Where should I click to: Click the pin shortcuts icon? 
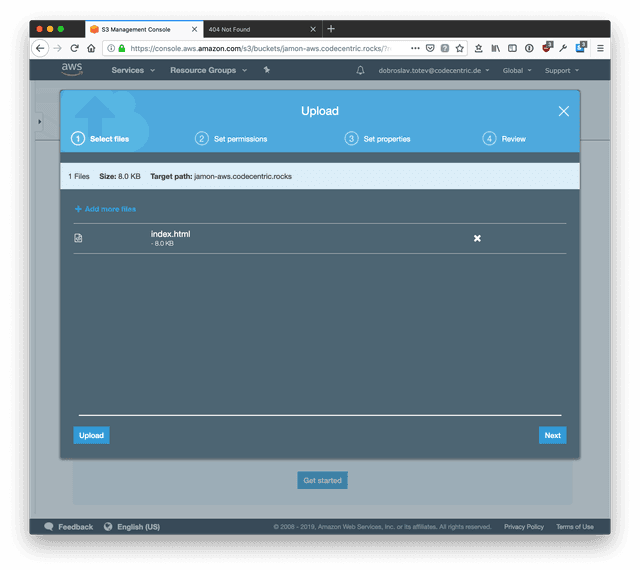(267, 70)
